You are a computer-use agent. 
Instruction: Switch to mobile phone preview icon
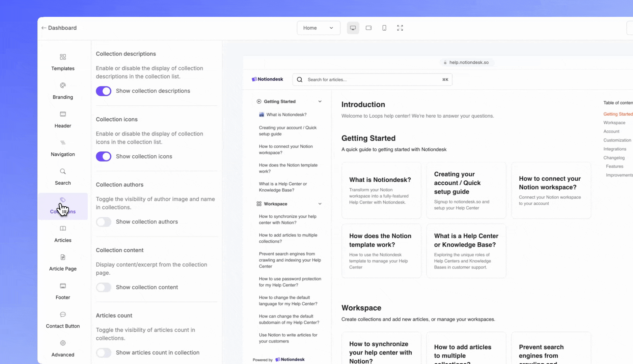pyautogui.click(x=384, y=28)
